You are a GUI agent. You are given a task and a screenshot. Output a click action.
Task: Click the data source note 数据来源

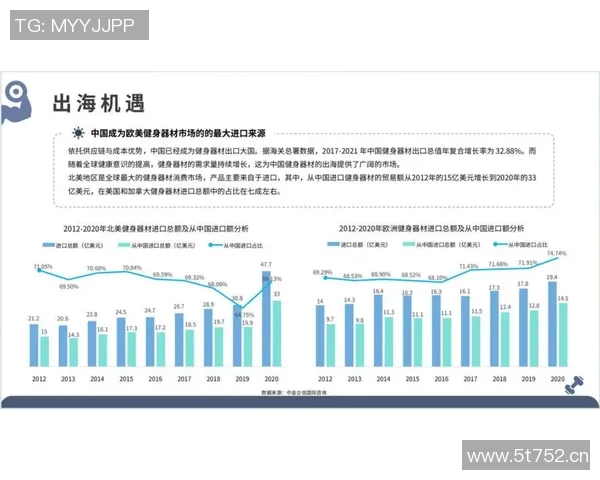294,392
